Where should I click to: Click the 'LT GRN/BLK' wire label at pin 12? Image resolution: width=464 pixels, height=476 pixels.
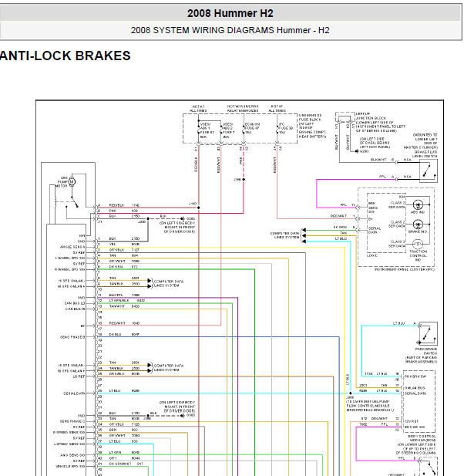point(119,301)
